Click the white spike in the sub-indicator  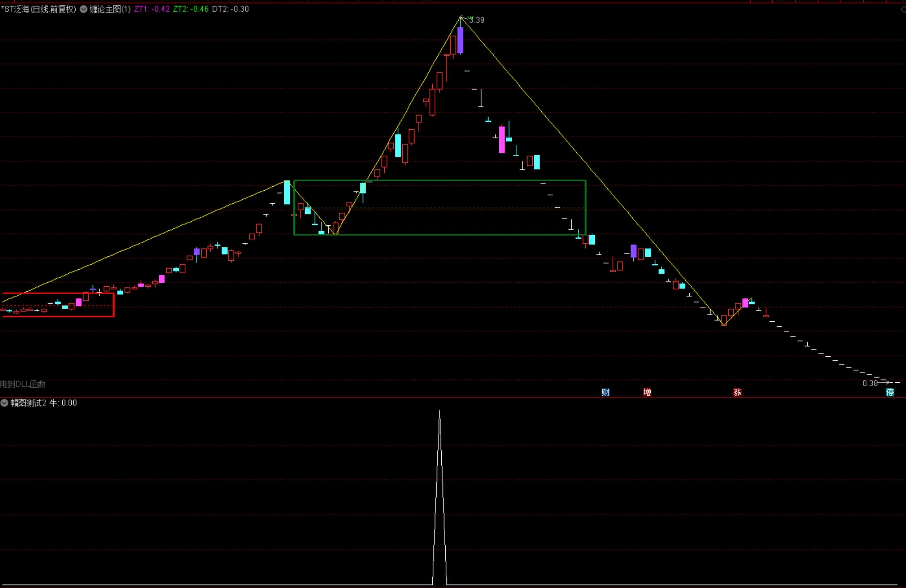click(440, 497)
